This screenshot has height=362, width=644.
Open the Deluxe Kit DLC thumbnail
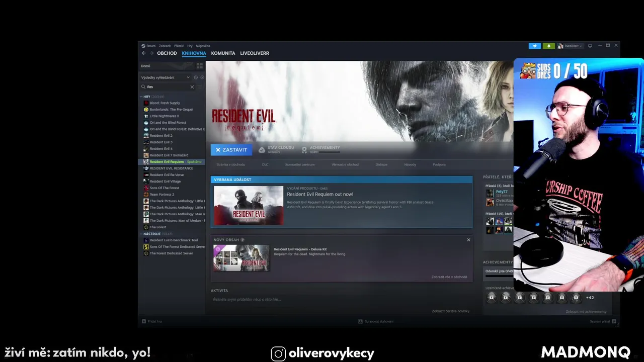[242, 258]
